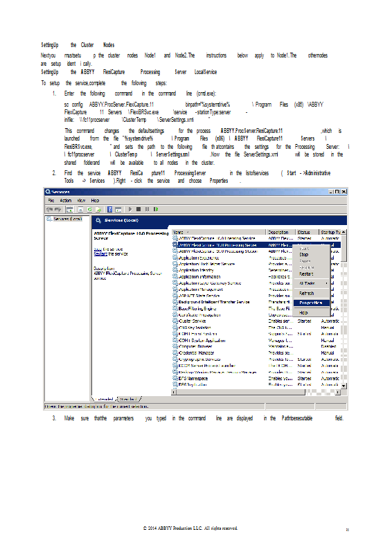
Task: Select the DFS Replication service
Action: click(256, 384)
